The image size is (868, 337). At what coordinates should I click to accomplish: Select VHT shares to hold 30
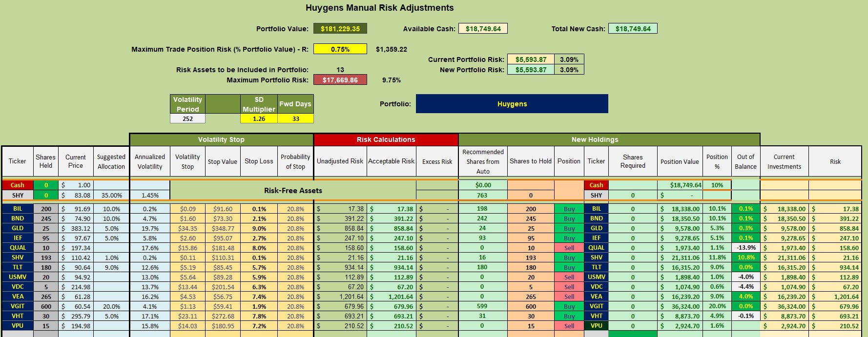click(x=531, y=316)
